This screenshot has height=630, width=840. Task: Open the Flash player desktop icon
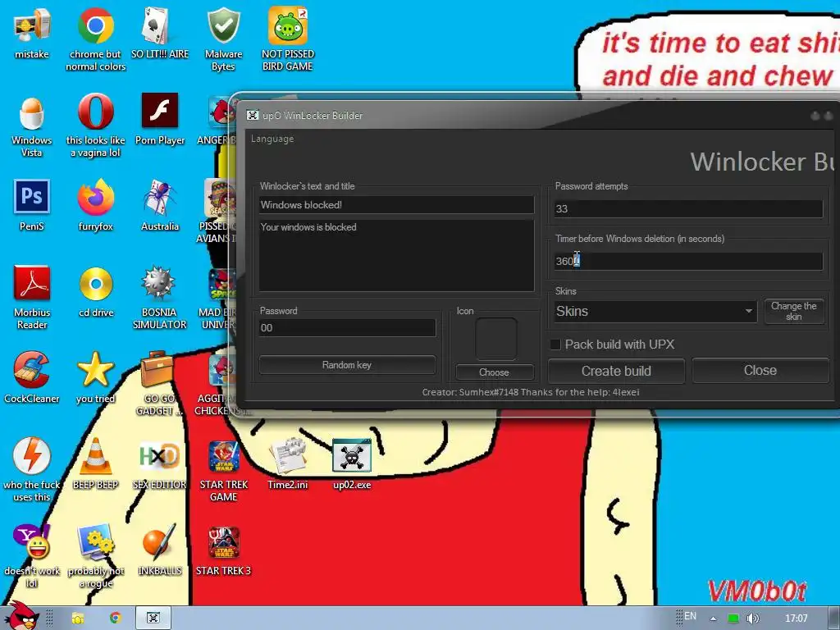pos(160,111)
